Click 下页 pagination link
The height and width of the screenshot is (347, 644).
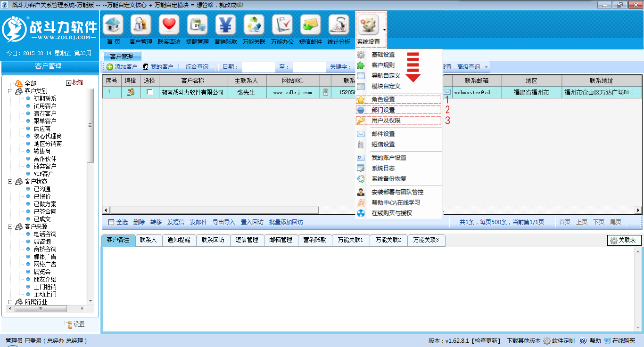click(x=599, y=222)
